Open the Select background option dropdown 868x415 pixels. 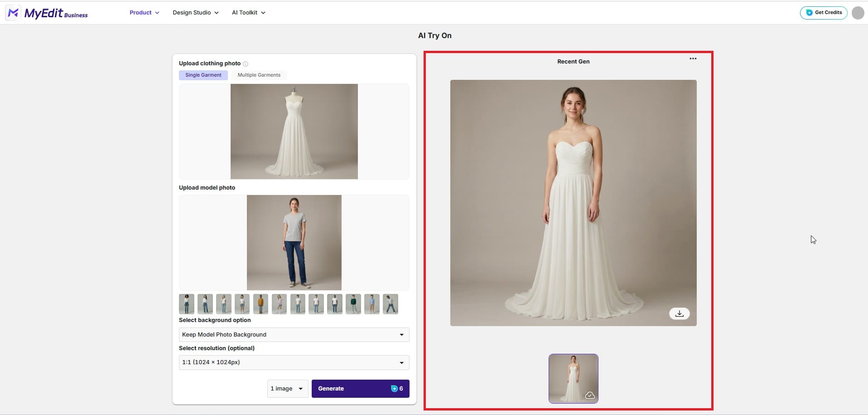[294, 334]
